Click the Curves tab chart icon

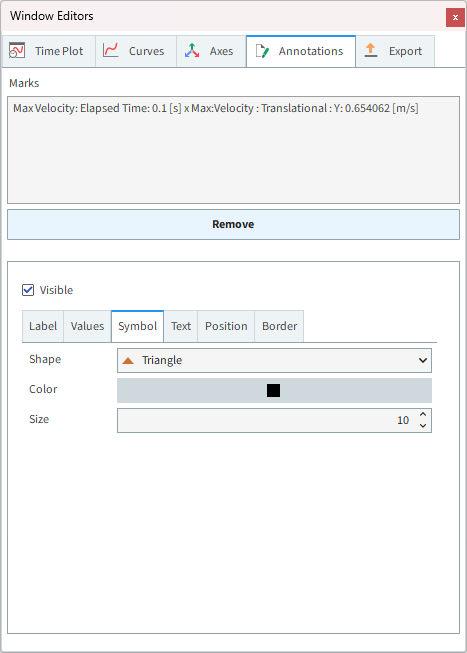(x=110, y=50)
